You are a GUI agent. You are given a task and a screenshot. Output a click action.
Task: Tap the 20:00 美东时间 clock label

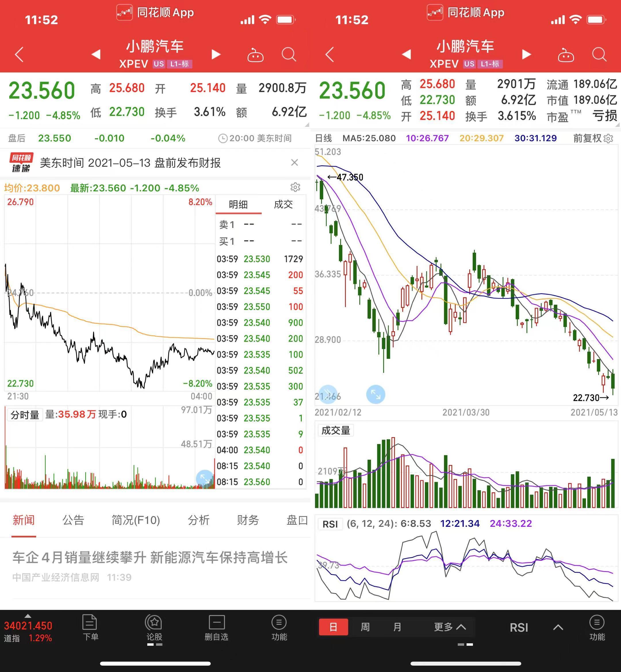[x=255, y=138]
